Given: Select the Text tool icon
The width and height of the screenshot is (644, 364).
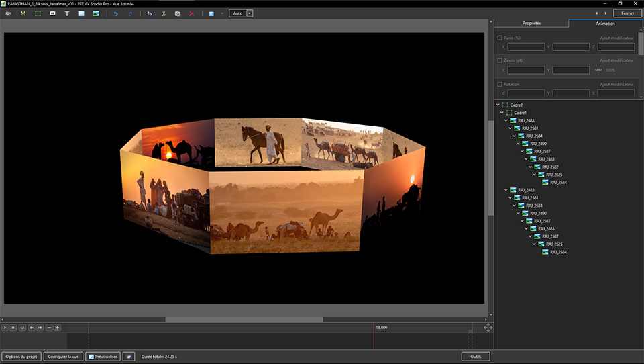Looking at the screenshot, I should (x=67, y=13).
